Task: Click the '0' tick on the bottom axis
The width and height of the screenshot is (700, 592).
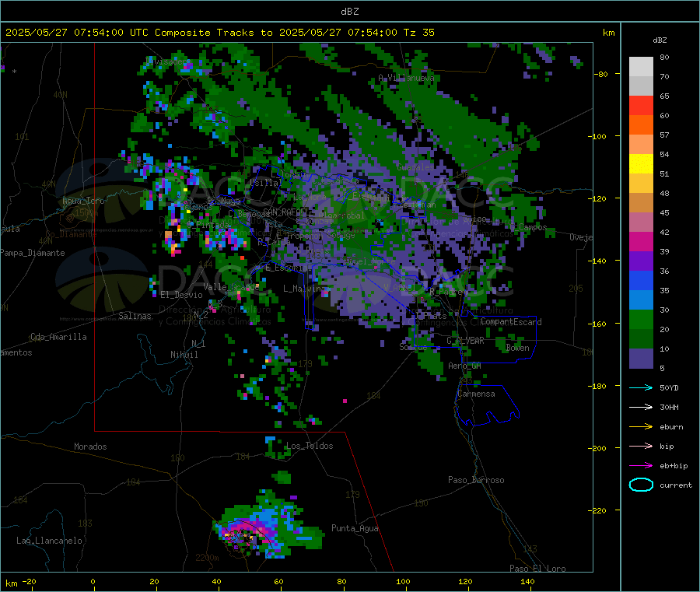Action: [x=93, y=581]
